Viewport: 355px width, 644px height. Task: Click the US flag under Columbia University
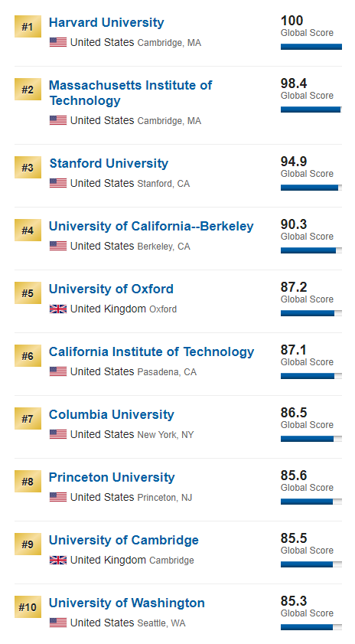pos(58,434)
